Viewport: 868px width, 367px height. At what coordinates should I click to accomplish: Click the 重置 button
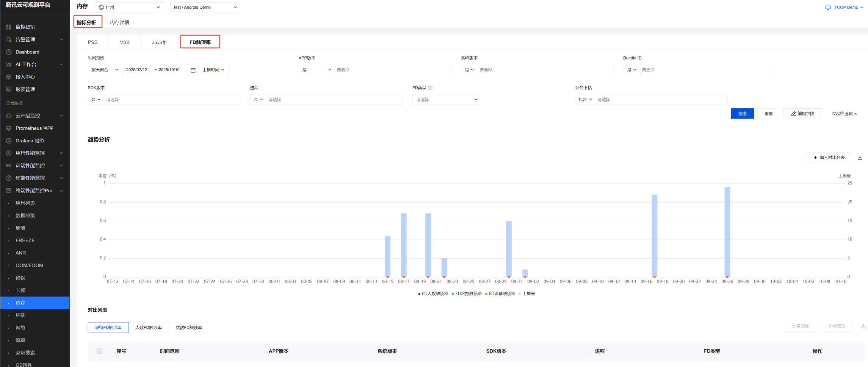pyautogui.click(x=769, y=114)
